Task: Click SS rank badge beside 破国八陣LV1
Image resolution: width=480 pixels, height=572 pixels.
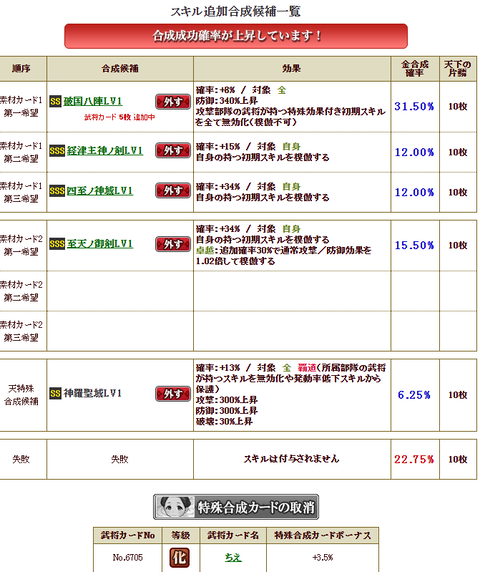Action: pyautogui.click(x=55, y=101)
